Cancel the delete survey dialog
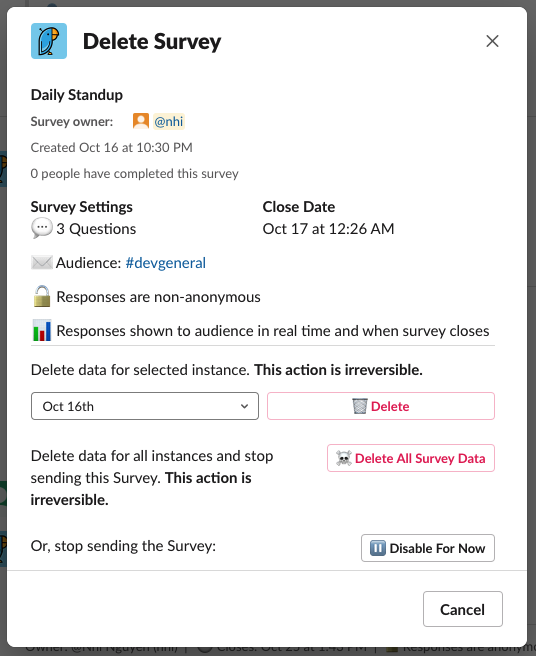536x656 pixels. (463, 609)
